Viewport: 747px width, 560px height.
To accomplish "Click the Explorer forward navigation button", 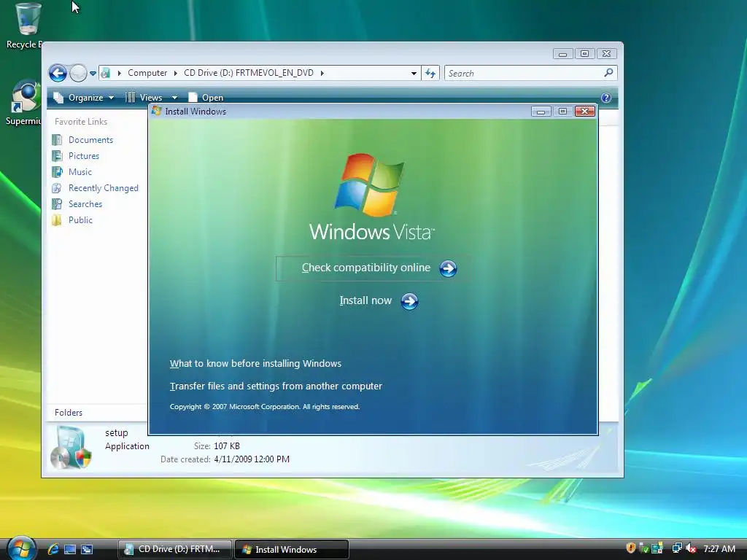I will point(78,74).
